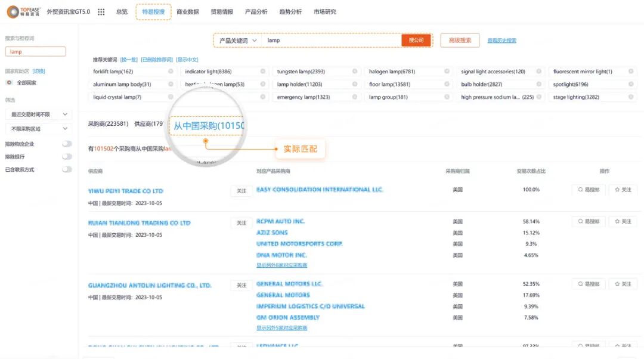Remove the liquid crystal lamp(7) keyword
The width and height of the screenshot is (644, 359).
171,97
